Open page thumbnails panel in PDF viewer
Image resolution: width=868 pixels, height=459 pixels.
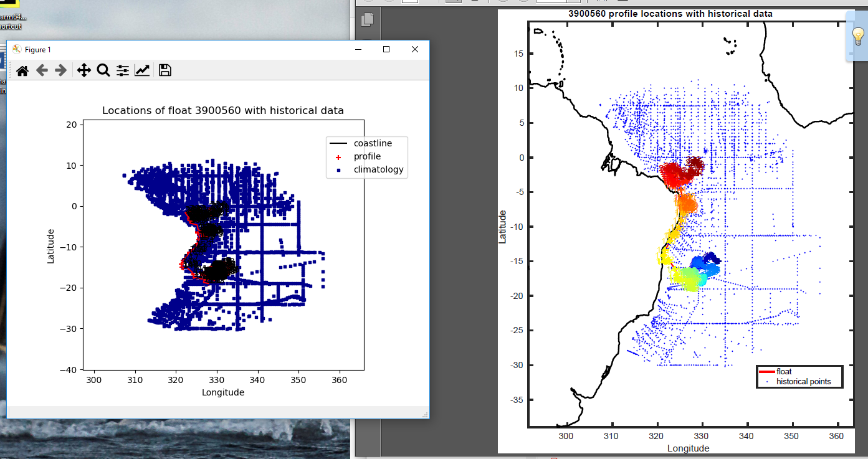pos(367,19)
